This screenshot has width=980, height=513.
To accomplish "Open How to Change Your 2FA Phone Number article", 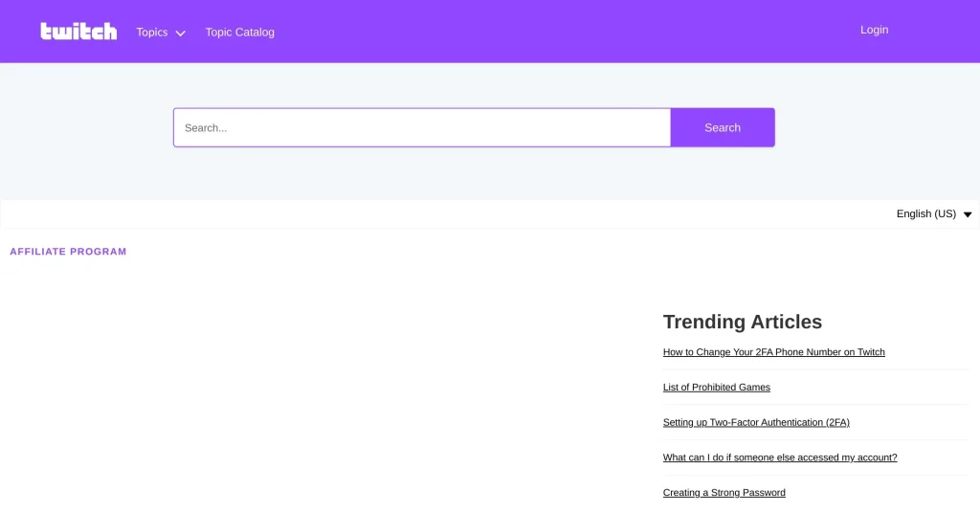I will [773, 352].
